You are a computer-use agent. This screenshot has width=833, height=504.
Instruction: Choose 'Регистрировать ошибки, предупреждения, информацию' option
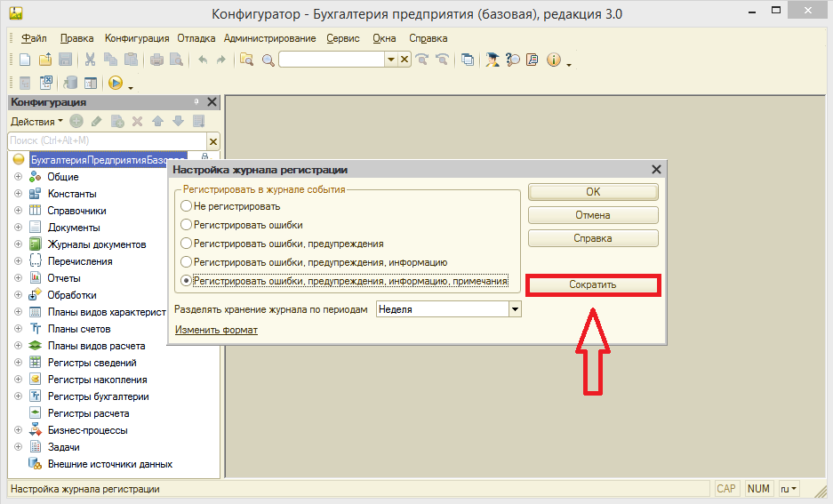pos(186,262)
